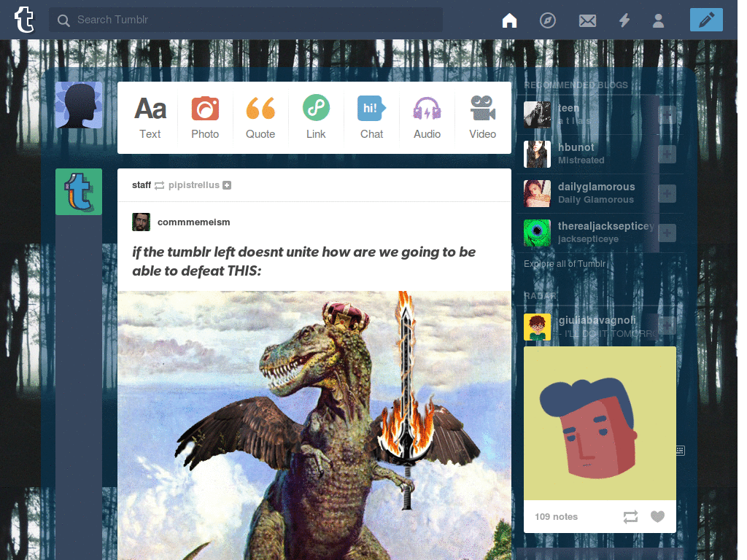Click the teen blog avatar
This screenshot has width=747, height=560.
(x=538, y=114)
